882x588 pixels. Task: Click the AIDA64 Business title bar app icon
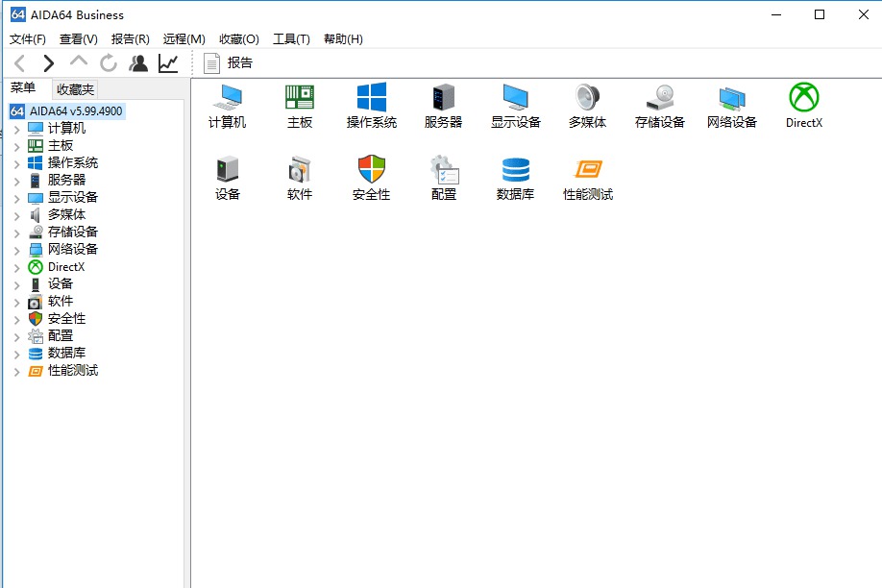pos(18,14)
